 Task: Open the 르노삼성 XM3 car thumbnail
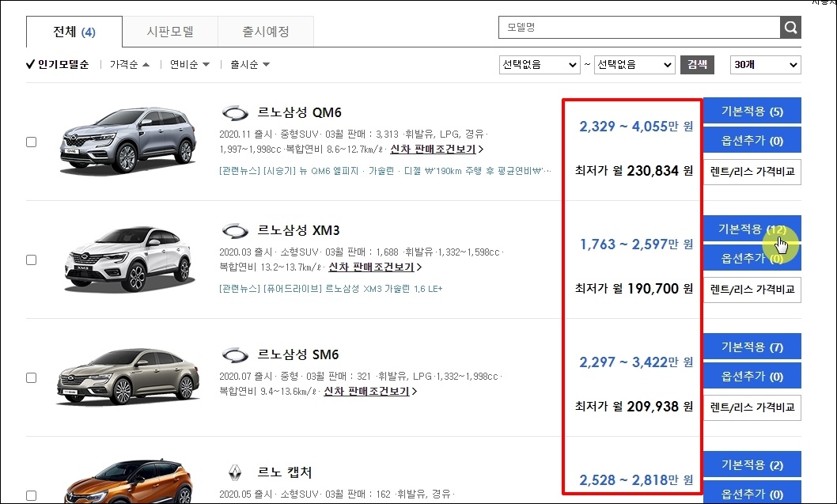pos(128,260)
